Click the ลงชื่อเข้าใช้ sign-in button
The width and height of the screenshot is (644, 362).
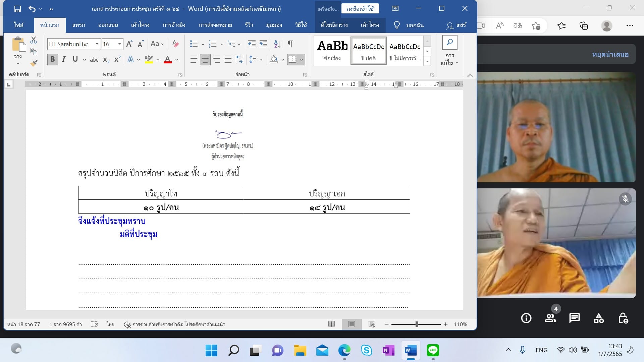pyautogui.click(x=360, y=9)
